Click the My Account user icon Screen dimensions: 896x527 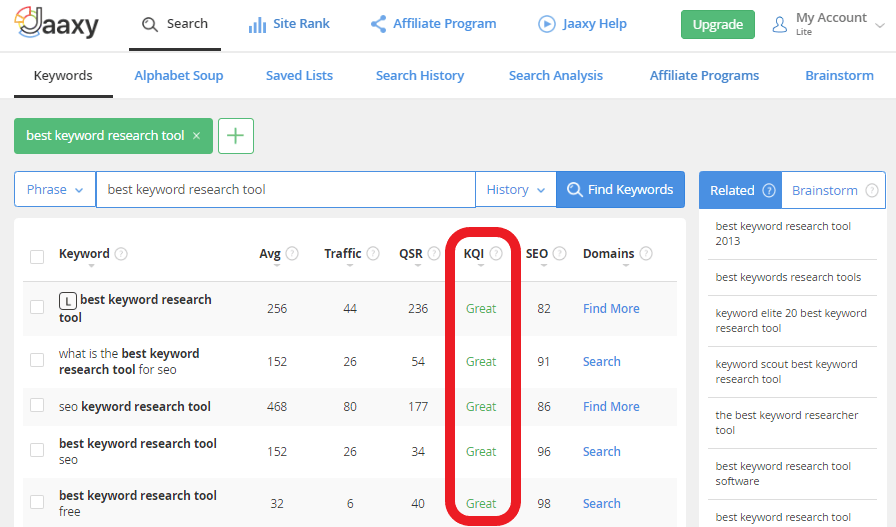click(x=779, y=25)
